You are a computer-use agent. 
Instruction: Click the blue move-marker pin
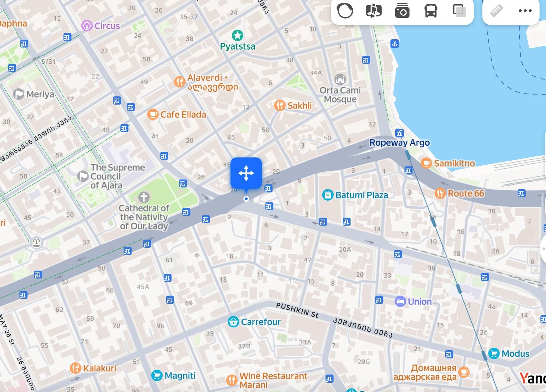(x=246, y=174)
